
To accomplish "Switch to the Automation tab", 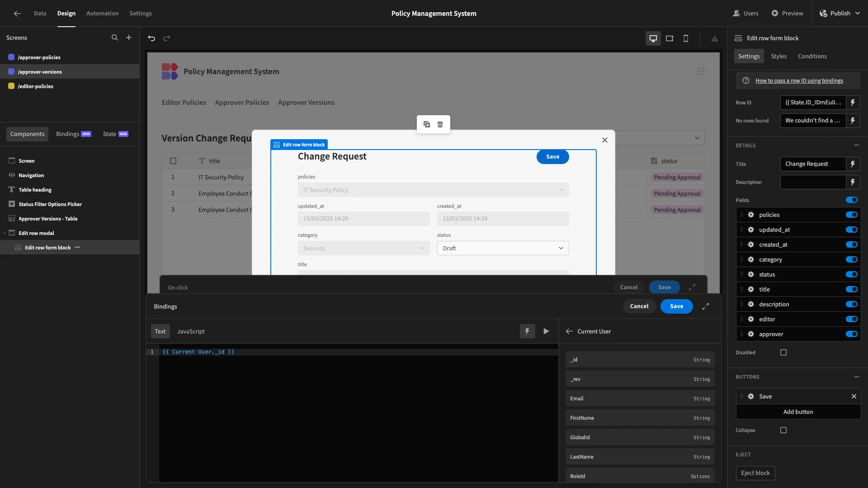I will [102, 14].
